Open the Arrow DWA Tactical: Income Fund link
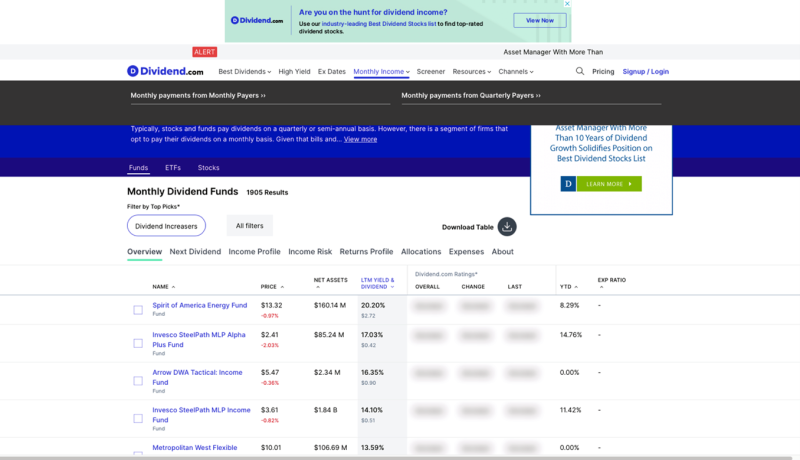 [197, 377]
